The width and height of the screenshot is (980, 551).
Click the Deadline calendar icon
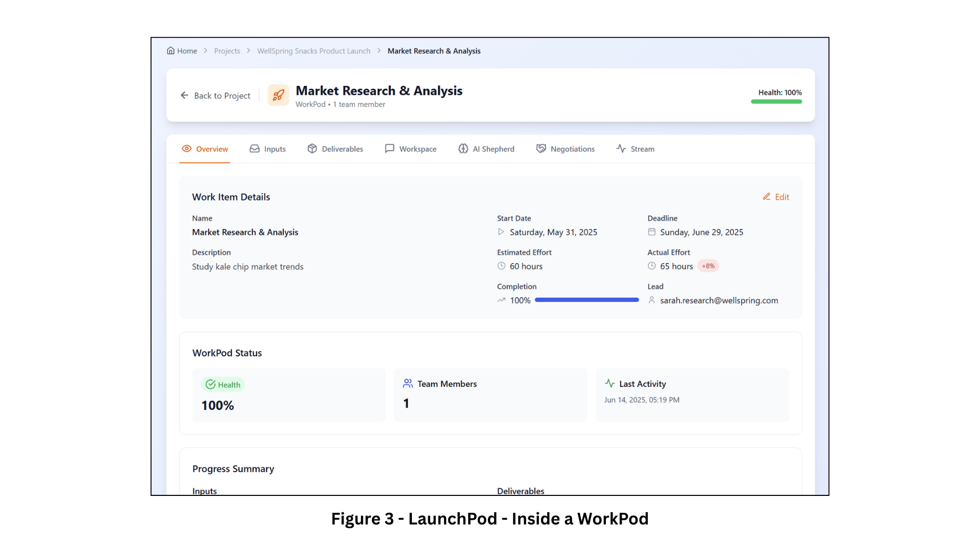click(x=651, y=232)
